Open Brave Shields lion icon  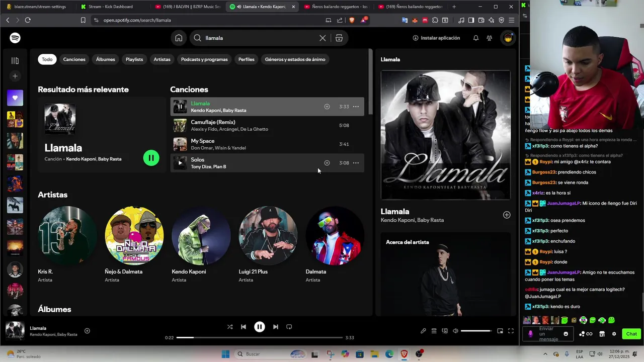click(352, 20)
